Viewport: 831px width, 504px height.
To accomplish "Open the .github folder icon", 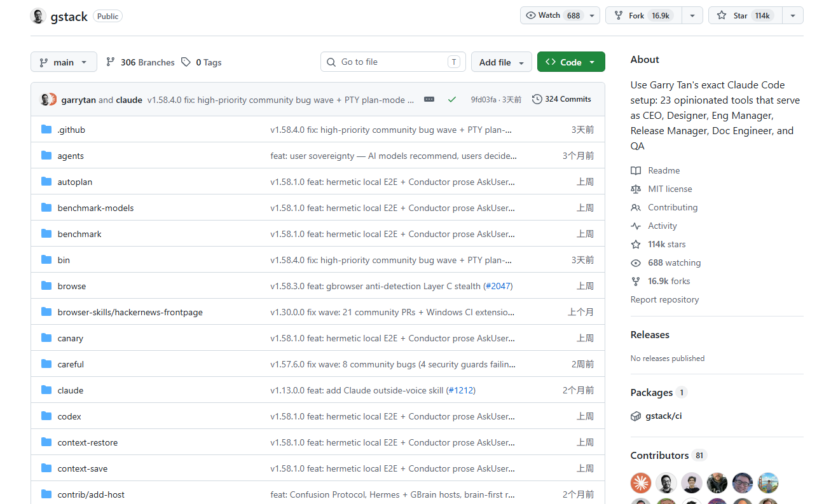I will click(46, 130).
